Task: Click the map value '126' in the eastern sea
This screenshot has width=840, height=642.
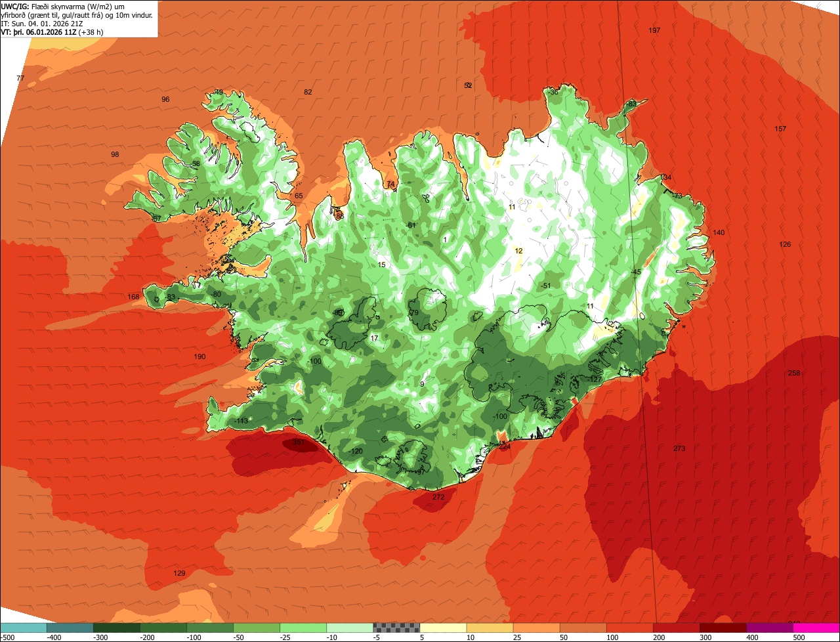Action: click(785, 244)
